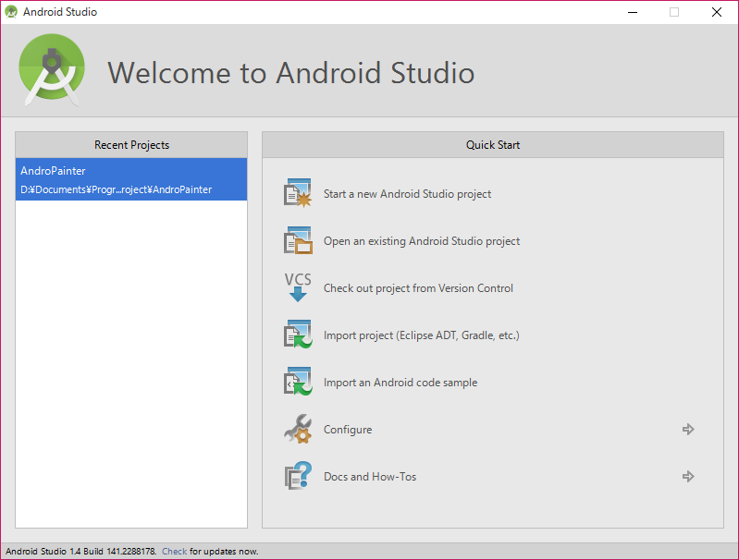
Task: Choose 'Import project (Eclipse ADT, Gradle, etc.)'
Action: 421,335
